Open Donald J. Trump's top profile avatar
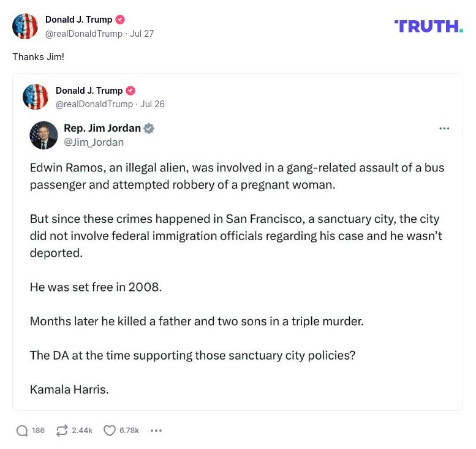 26,26
